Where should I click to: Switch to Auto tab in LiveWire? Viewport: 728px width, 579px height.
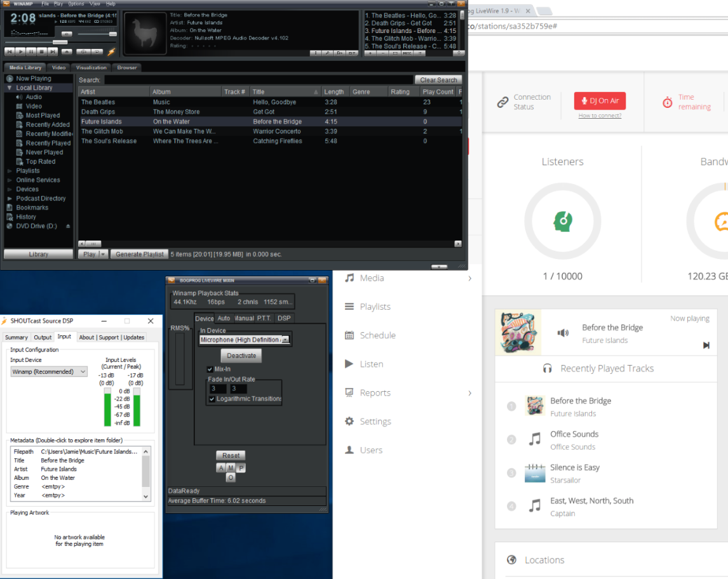click(x=224, y=318)
